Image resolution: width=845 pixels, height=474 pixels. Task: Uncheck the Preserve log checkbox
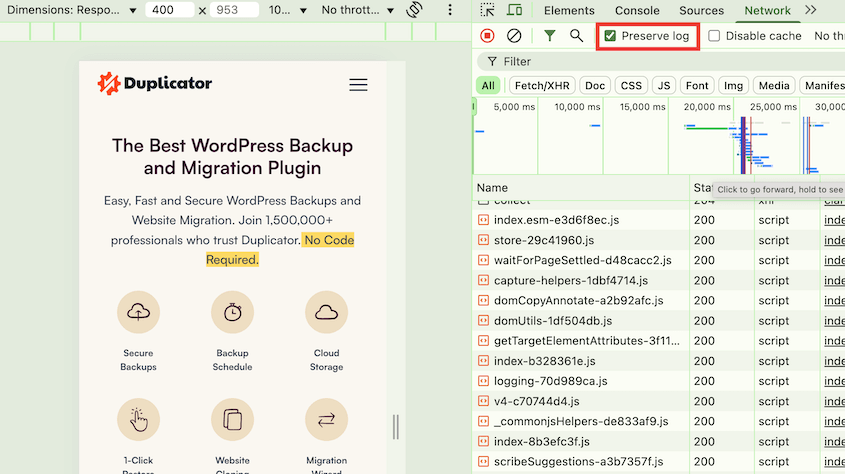610,36
